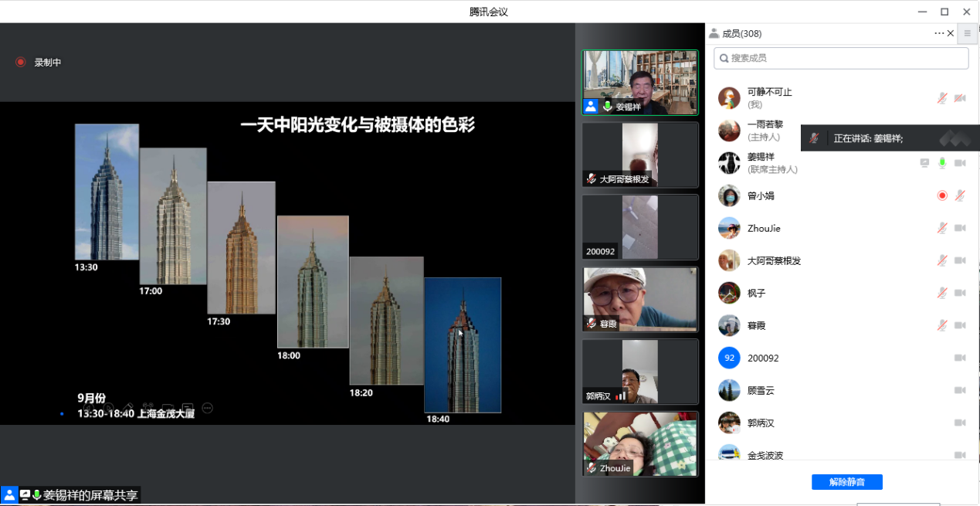Select the 姜锡祥 speaker video thumbnail
Screen dimensions: 980x506
pos(640,83)
